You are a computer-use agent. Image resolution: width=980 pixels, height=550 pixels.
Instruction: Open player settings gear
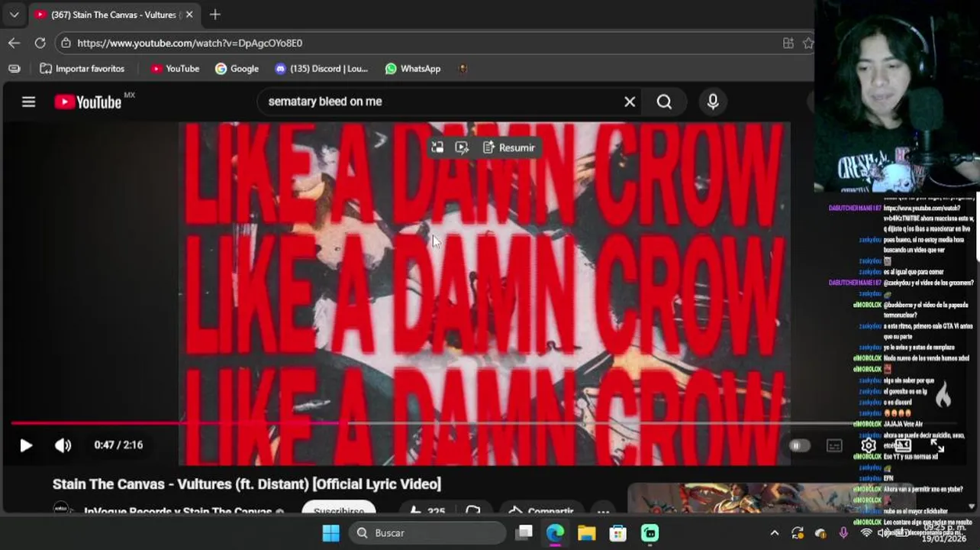[x=869, y=446]
